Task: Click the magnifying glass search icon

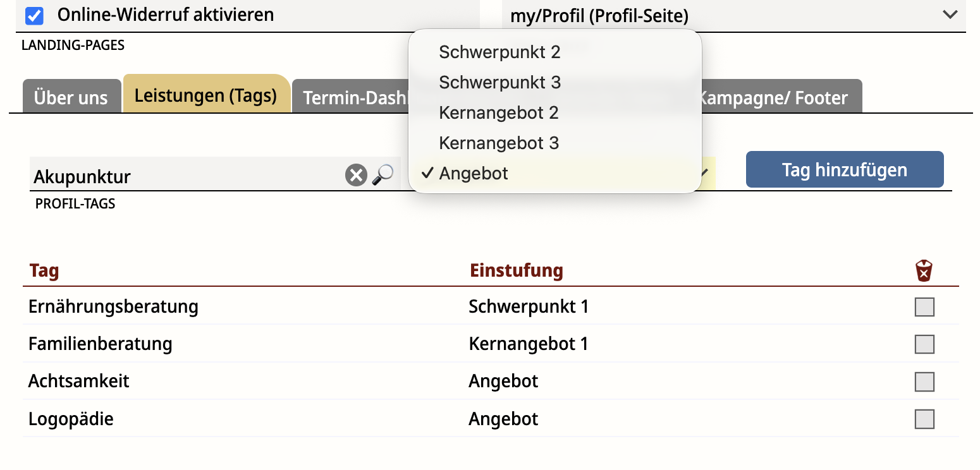Action: [x=383, y=175]
